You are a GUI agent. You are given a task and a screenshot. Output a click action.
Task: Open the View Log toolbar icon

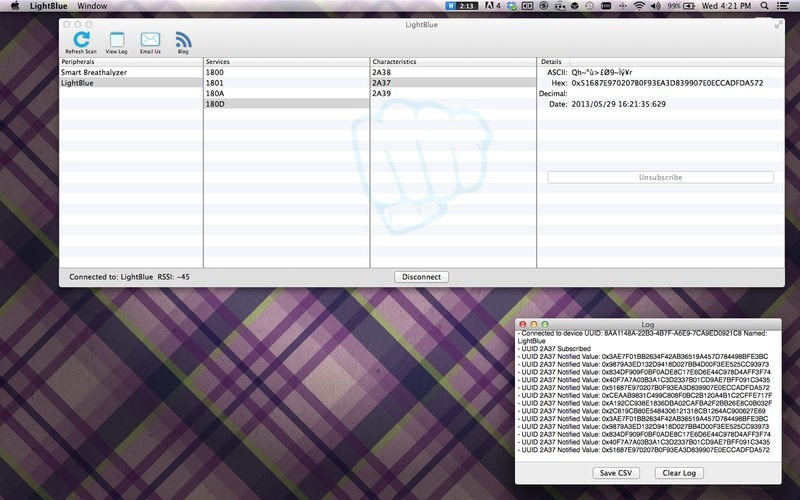click(117, 39)
